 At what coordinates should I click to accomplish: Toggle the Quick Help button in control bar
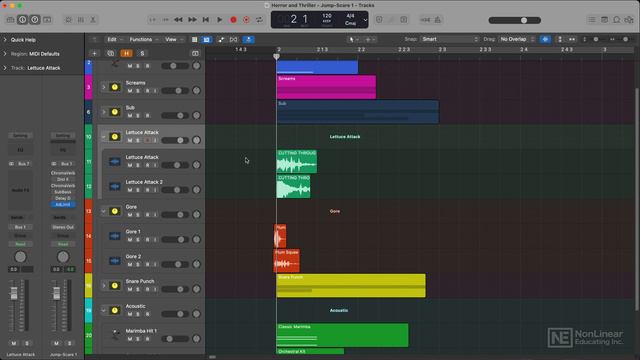point(35,20)
